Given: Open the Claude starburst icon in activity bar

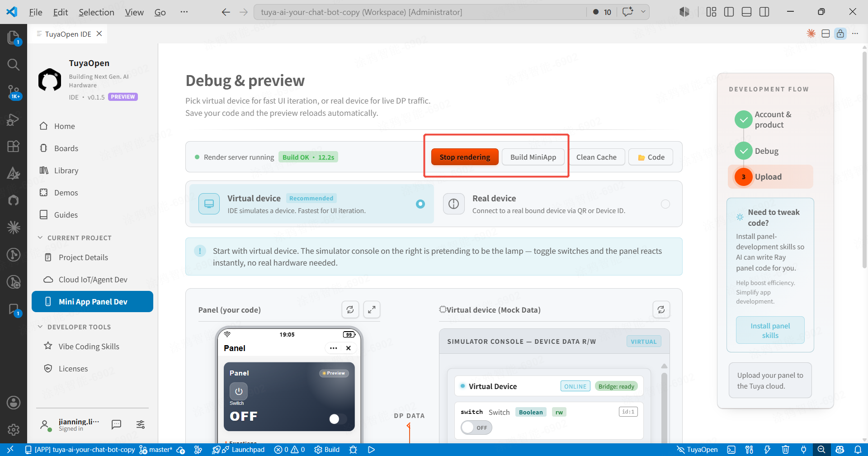Looking at the screenshot, I should click(x=14, y=227).
